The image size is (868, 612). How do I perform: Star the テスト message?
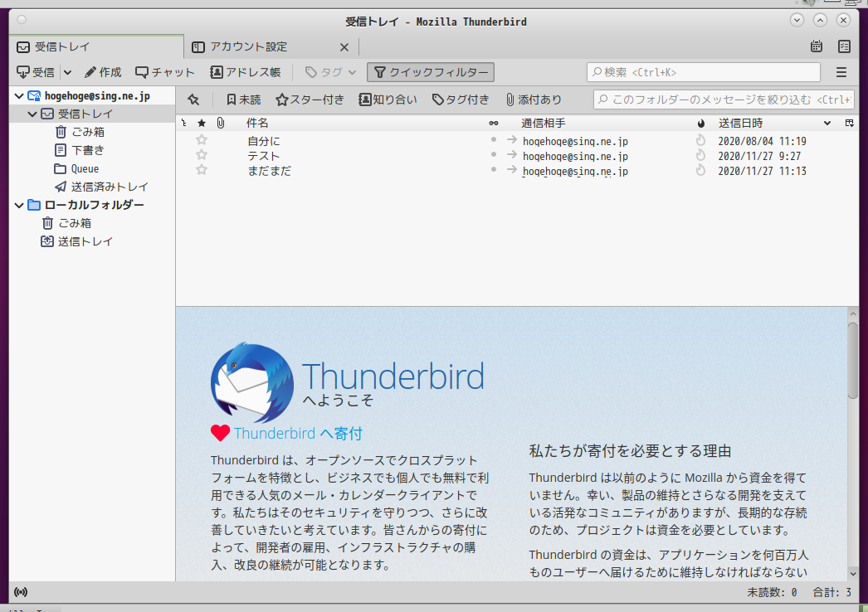pyautogui.click(x=202, y=155)
